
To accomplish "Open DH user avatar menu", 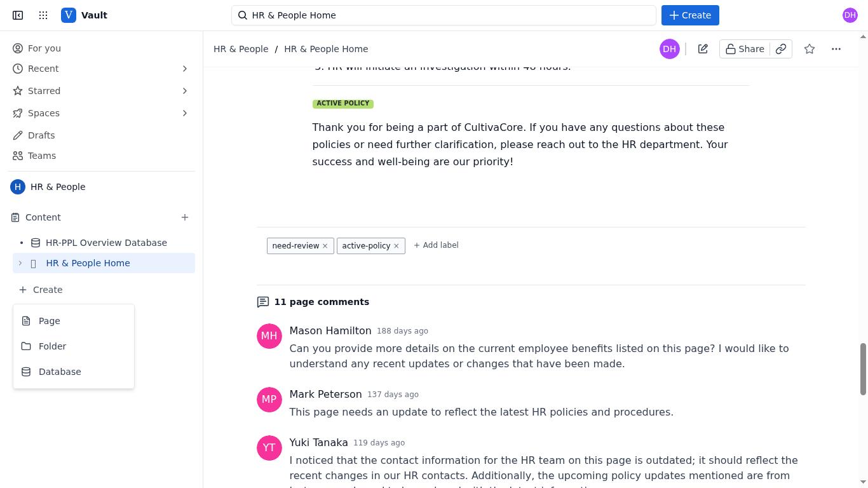I will 850,15.
